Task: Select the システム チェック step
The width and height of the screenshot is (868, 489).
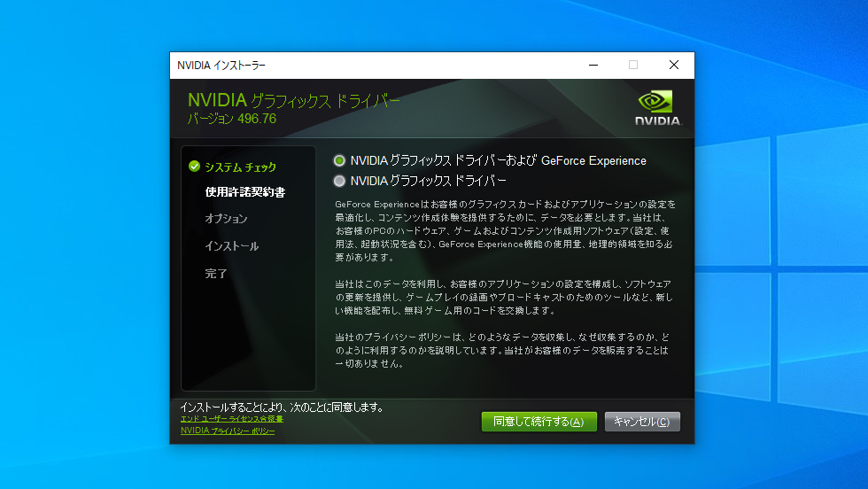Action: click(240, 167)
